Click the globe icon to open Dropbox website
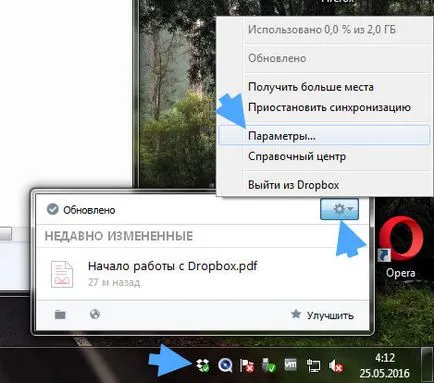The image size is (434, 383). [95, 314]
